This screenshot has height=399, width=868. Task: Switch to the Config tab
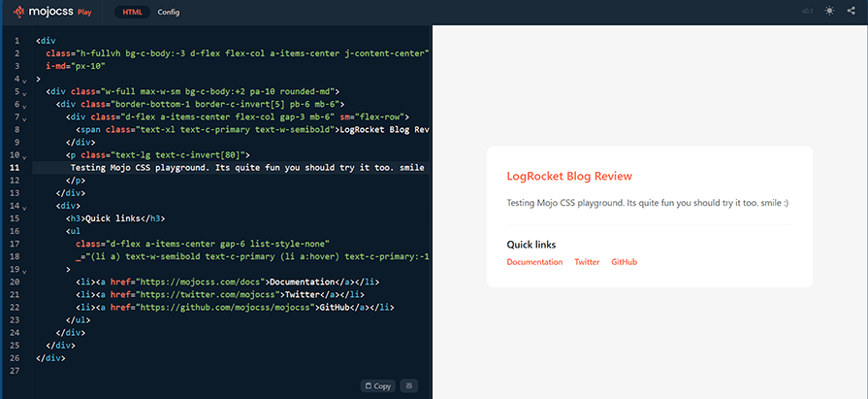pyautogui.click(x=169, y=13)
